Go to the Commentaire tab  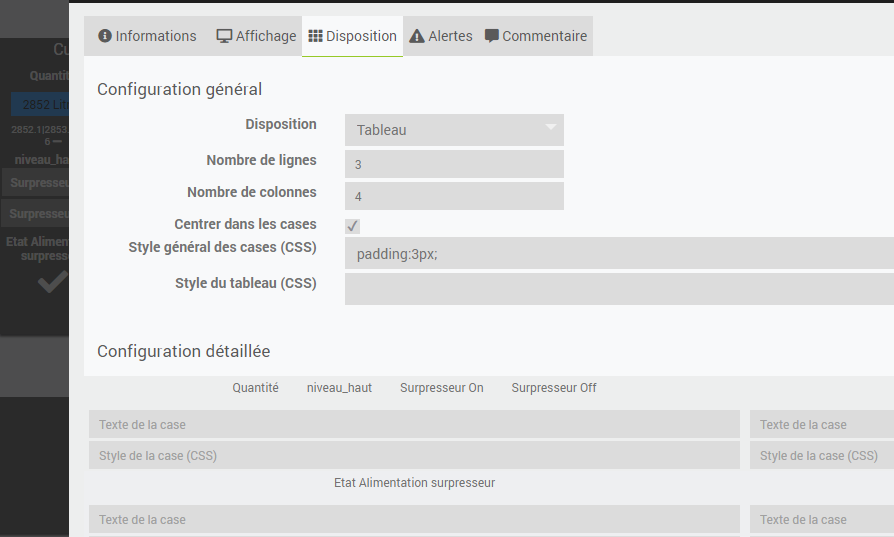535,36
